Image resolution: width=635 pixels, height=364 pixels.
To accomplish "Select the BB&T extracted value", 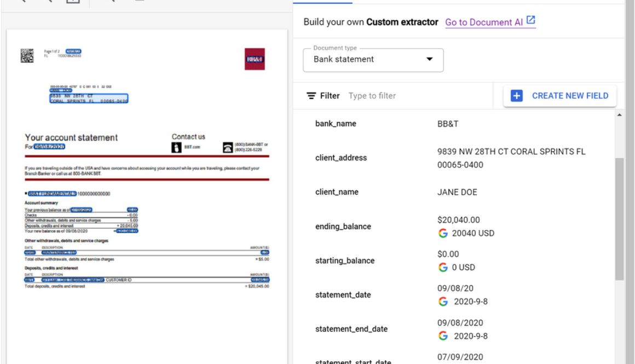I will pyautogui.click(x=447, y=124).
